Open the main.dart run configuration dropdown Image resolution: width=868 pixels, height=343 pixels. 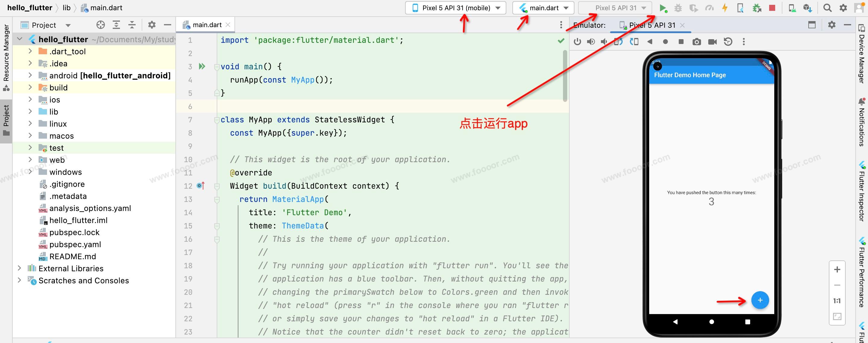(544, 8)
